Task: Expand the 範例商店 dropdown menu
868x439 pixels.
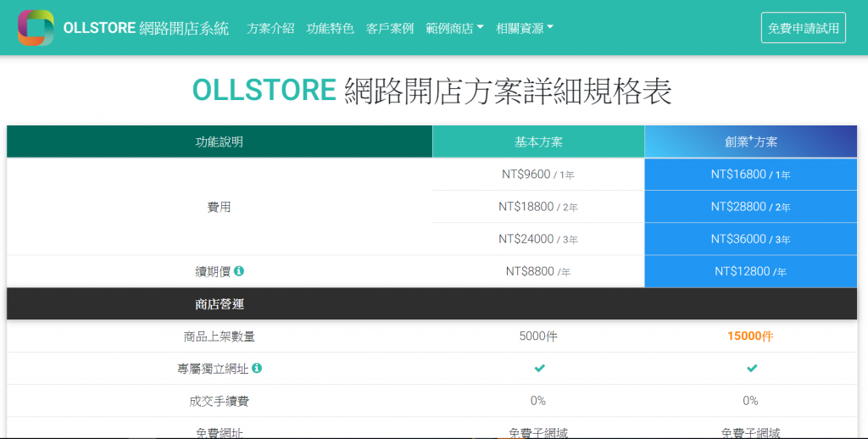Action: (x=454, y=28)
